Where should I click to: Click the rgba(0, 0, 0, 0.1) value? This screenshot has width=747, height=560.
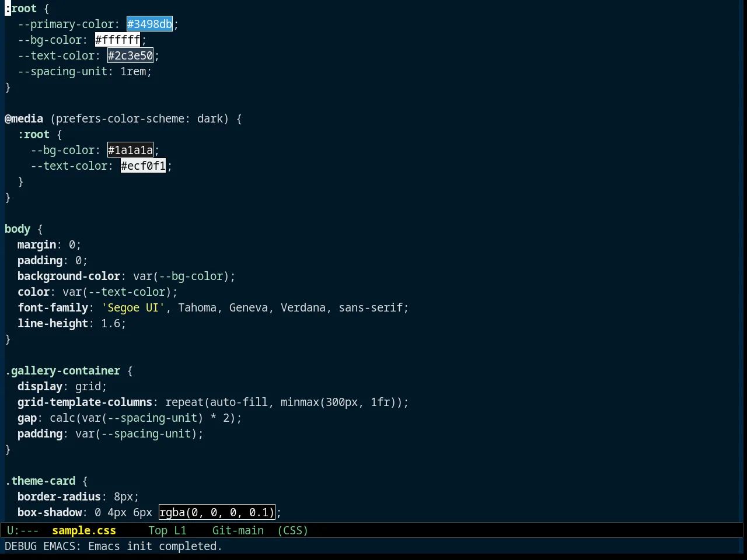coord(217,512)
